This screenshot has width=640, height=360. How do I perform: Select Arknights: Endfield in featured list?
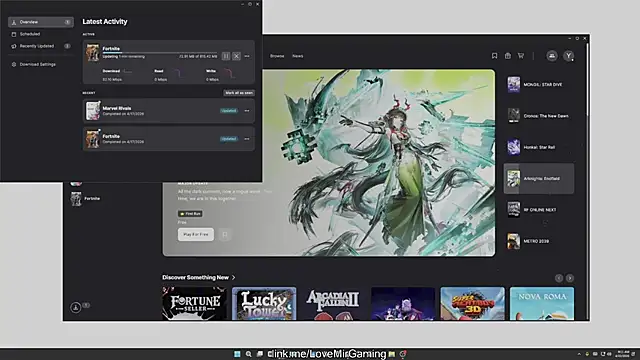tap(539, 178)
